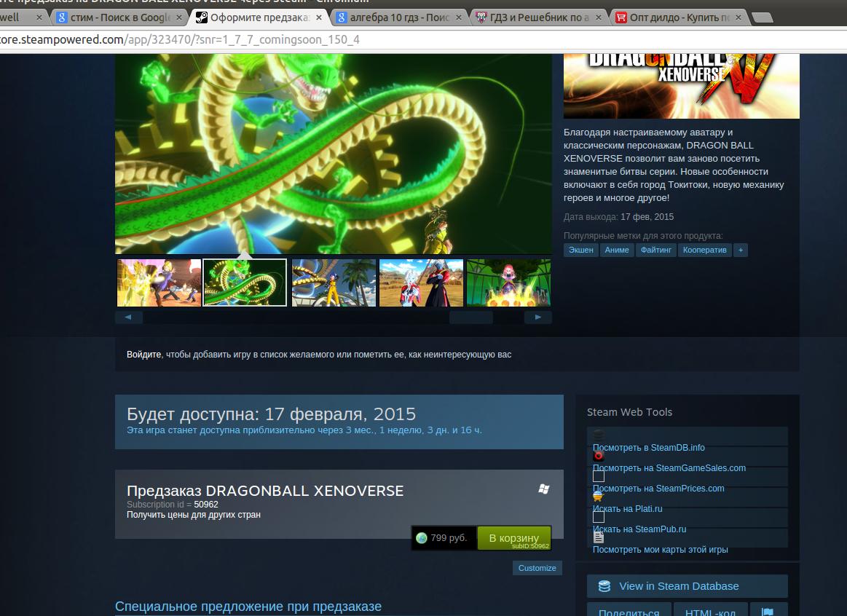Viewport: 847px width, 616px height.
Task: Click the large Shenron dragon screenshot
Action: [x=334, y=154]
